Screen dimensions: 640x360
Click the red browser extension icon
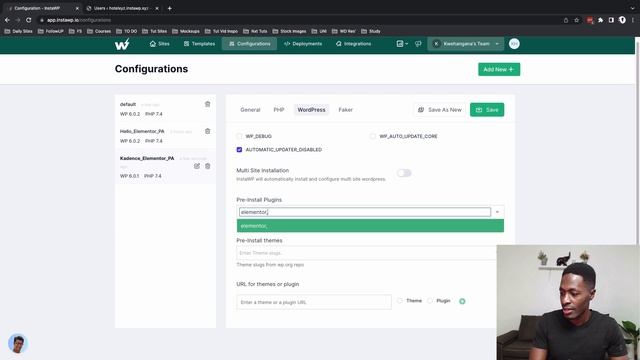tap(590, 20)
